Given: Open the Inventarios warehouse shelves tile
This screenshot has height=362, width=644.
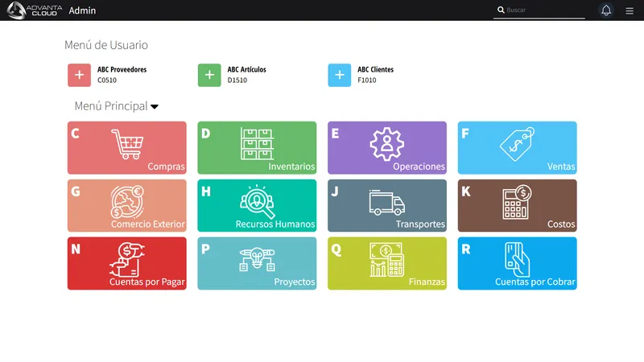Looking at the screenshot, I should pos(257,148).
